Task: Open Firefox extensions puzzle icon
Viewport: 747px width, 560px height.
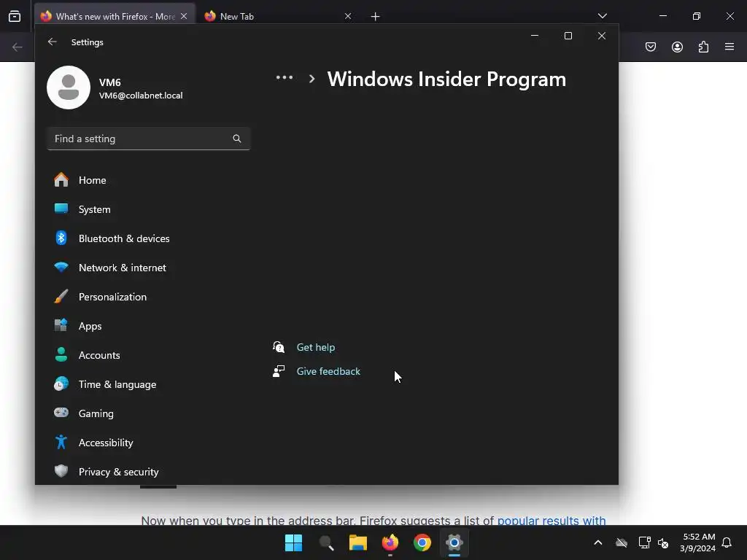Action: [x=703, y=47]
